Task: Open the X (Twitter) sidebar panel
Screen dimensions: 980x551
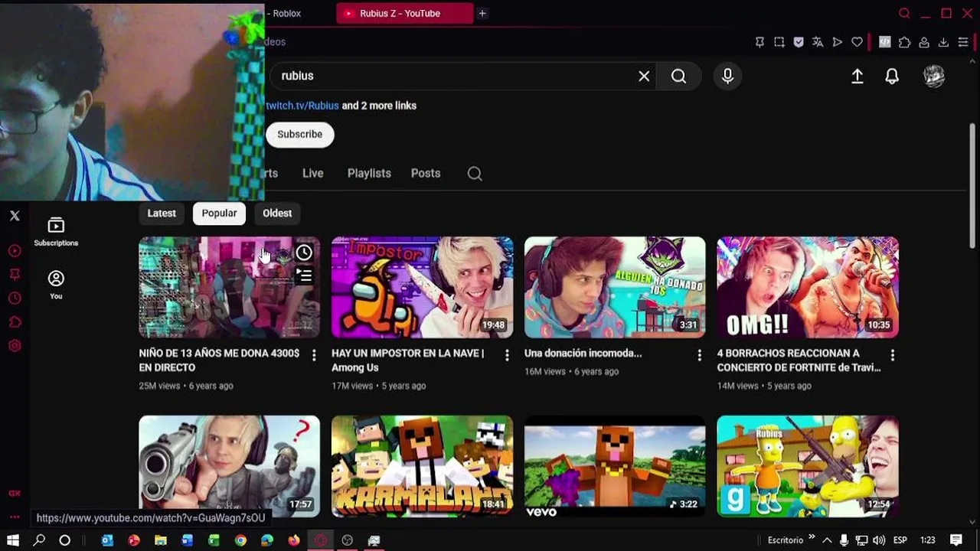Action: pos(15,216)
